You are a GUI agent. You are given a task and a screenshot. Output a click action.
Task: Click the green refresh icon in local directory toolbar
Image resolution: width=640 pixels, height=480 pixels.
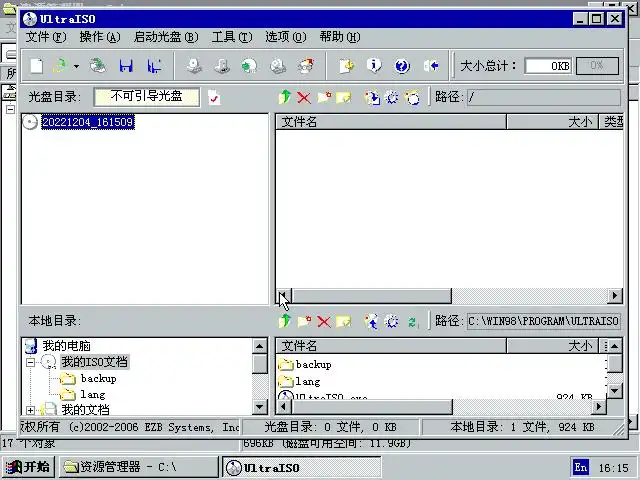(412, 322)
